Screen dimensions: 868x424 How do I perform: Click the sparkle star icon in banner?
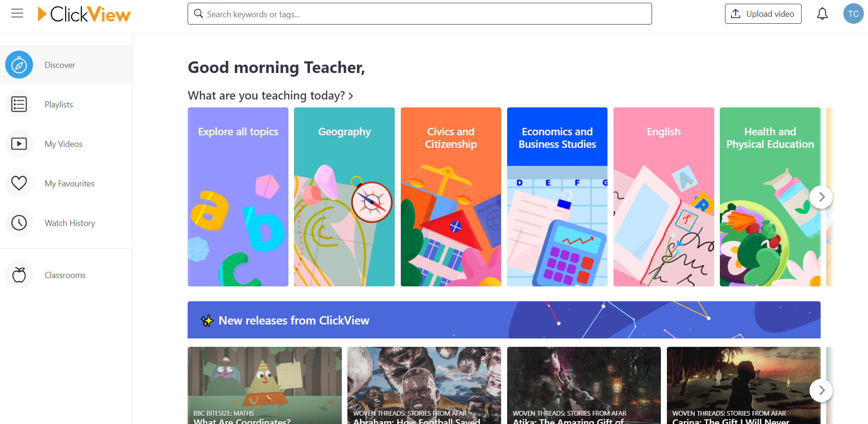(x=207, y=320)
